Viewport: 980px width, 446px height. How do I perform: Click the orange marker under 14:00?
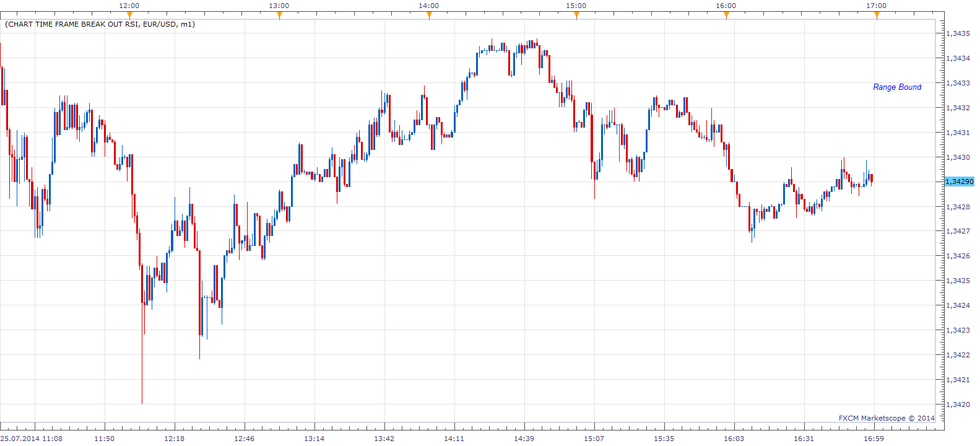point(429,15)
